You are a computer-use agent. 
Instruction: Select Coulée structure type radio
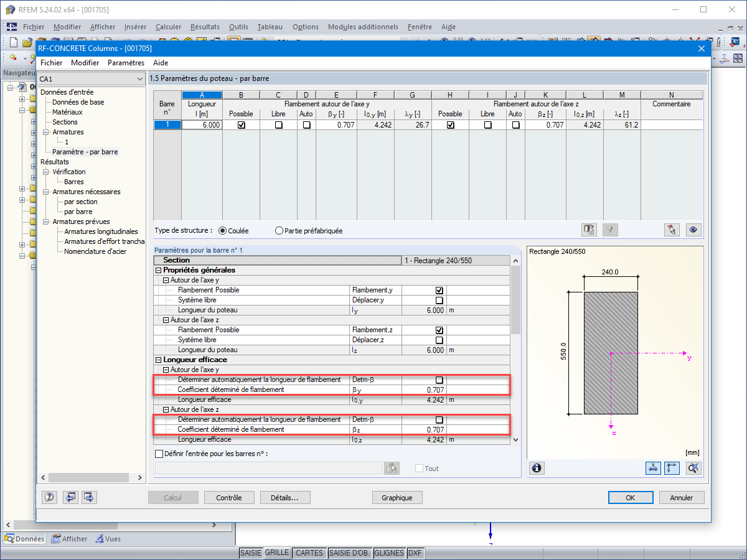[223, 230]
